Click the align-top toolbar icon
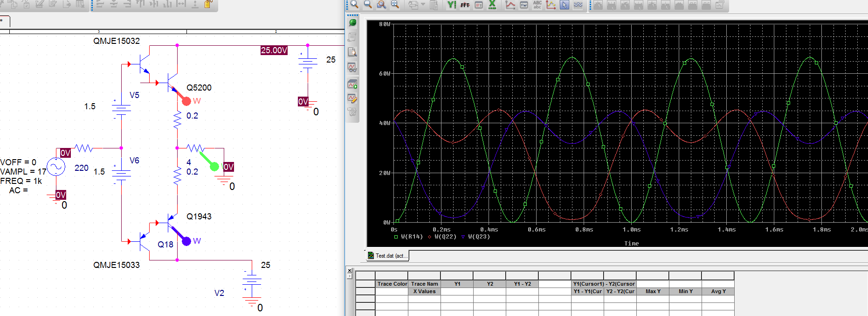 pyautogui.click(x=140, y=4)
